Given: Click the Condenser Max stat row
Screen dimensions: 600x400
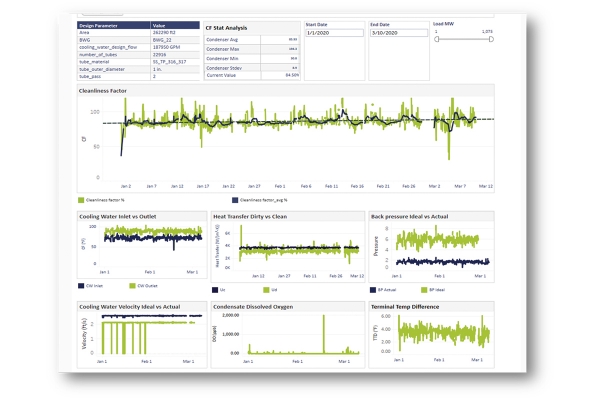Looking at the screenshot, I should [x=252, y=49].
